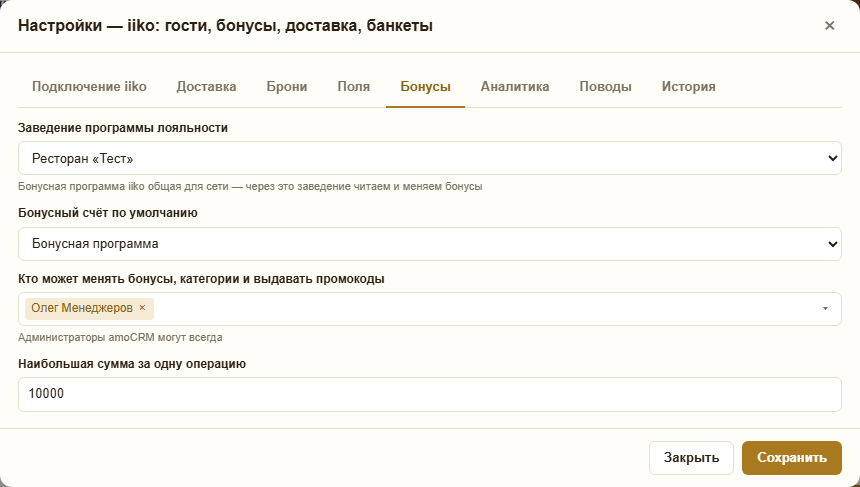This screenshot has width=860, height=487.
Task: Remove the Олег Менеджеров tag
Action: pos(142,308)
